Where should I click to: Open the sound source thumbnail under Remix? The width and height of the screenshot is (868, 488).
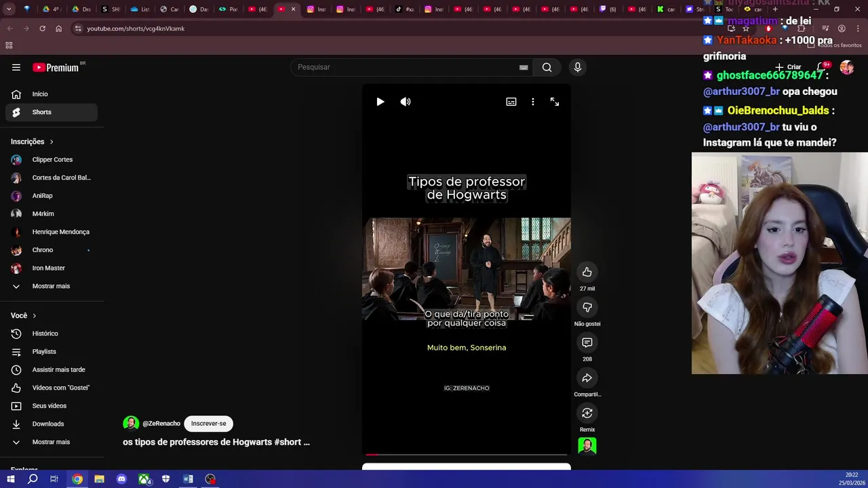[x=587, y=445]
